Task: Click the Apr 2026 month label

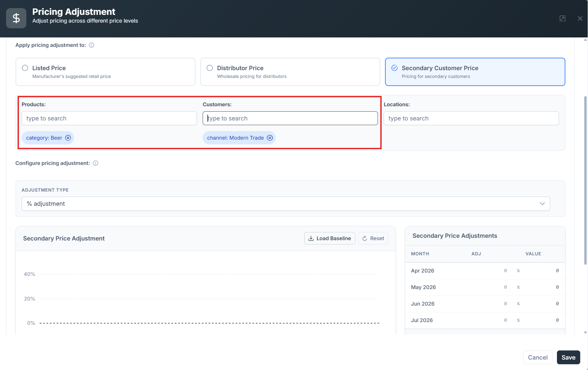Action: [x=423, y=271]
